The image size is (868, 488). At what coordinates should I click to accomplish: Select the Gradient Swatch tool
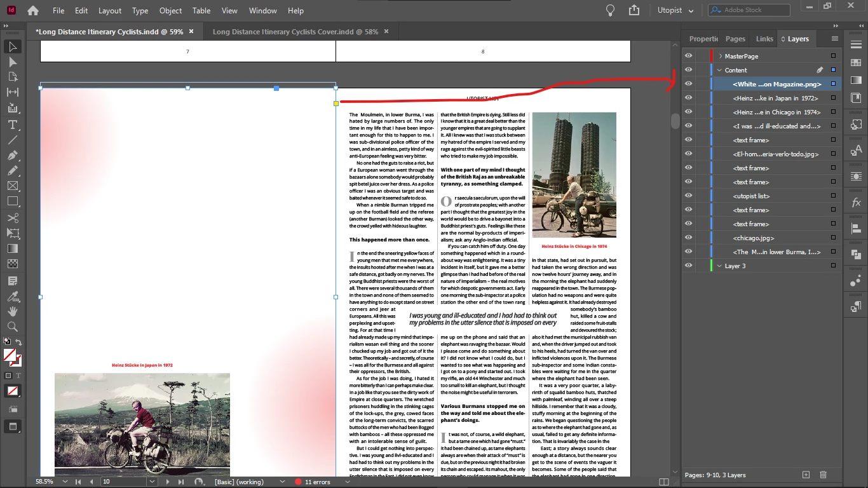click(12, 249)
